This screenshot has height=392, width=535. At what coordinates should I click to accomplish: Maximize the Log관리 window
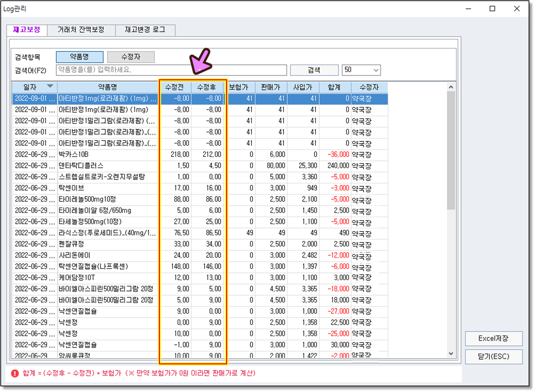[x=492, y=9]
